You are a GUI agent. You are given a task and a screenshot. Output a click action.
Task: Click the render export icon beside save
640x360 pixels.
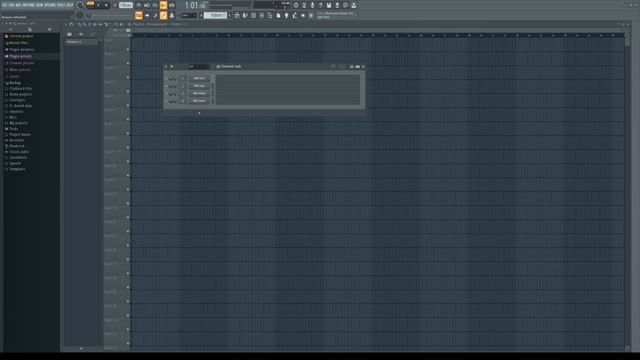tap(337, 5)
